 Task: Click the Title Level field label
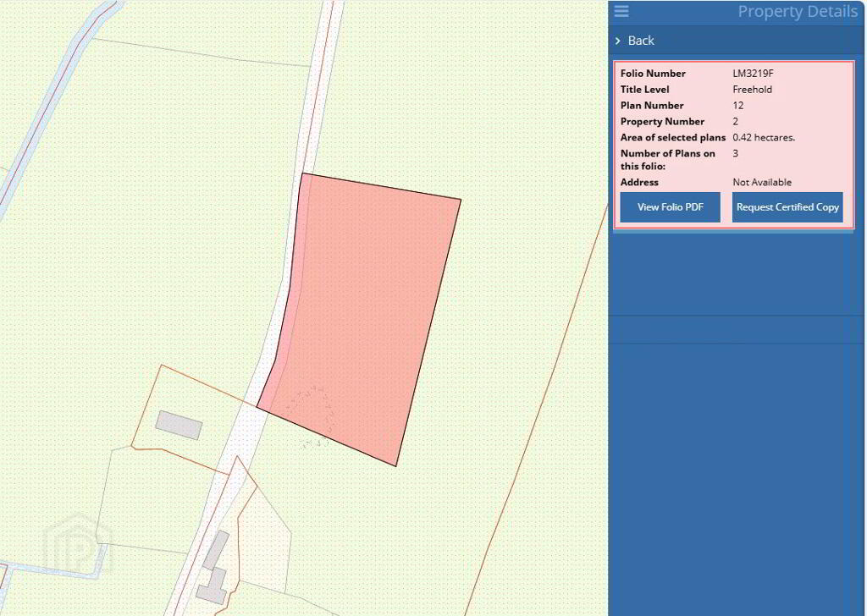tap(644, 90)
